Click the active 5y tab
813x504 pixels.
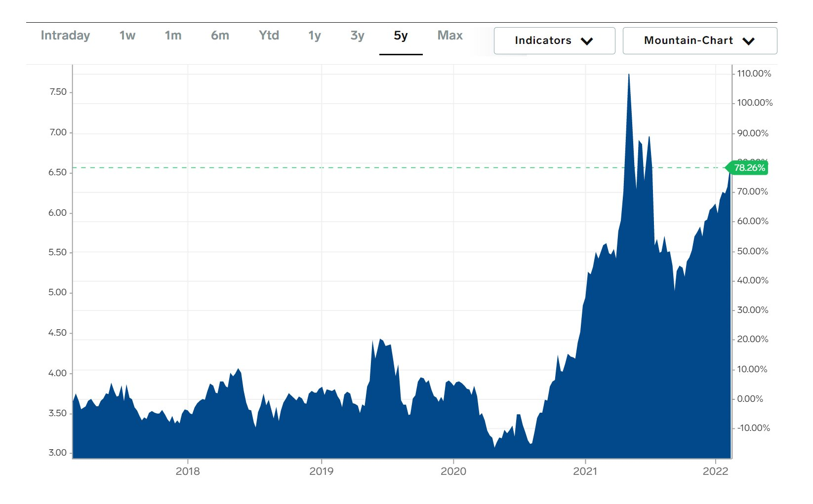click(x=401, y=36)
